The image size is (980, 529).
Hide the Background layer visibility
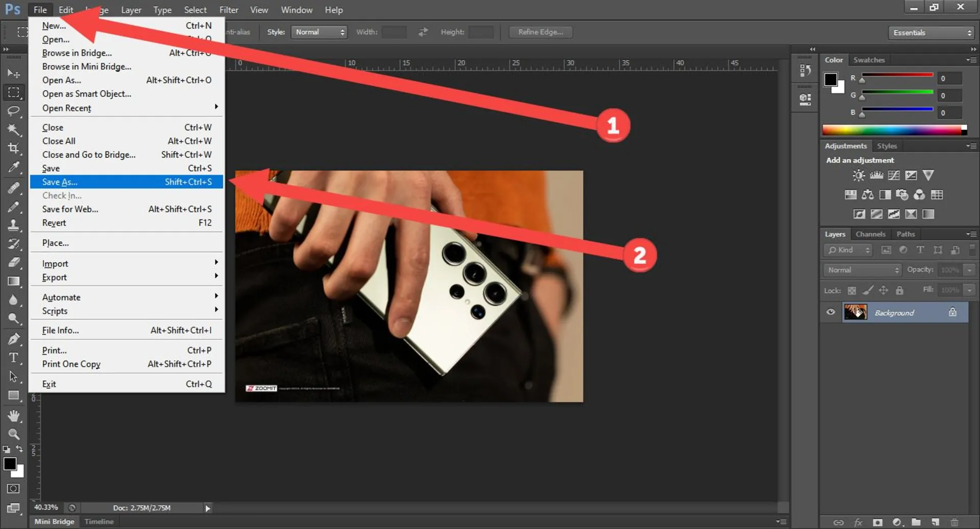tap(830, 312)
